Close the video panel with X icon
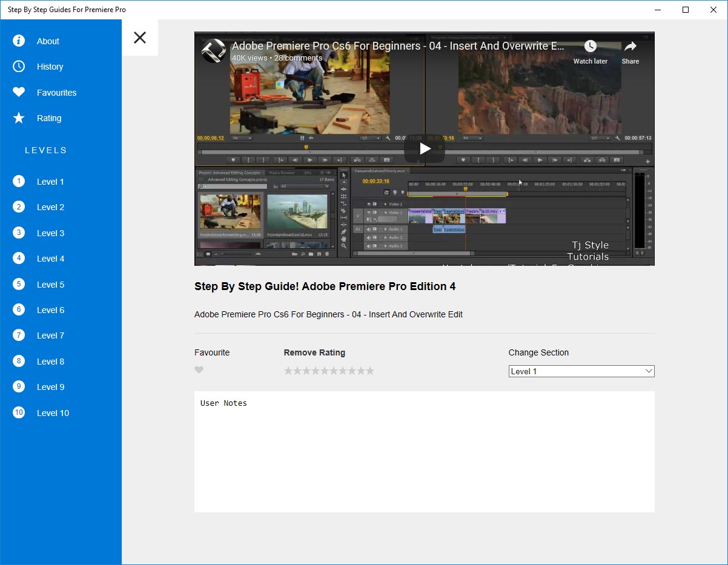 click(140, 38)
